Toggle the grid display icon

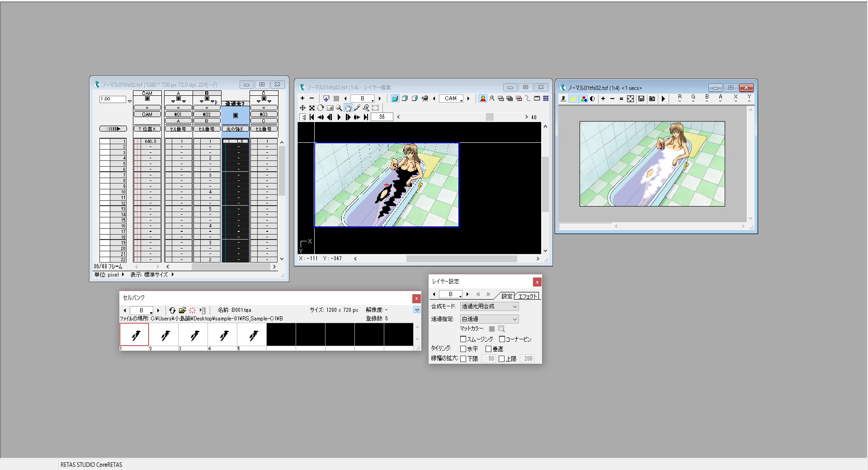coord(546,99)
